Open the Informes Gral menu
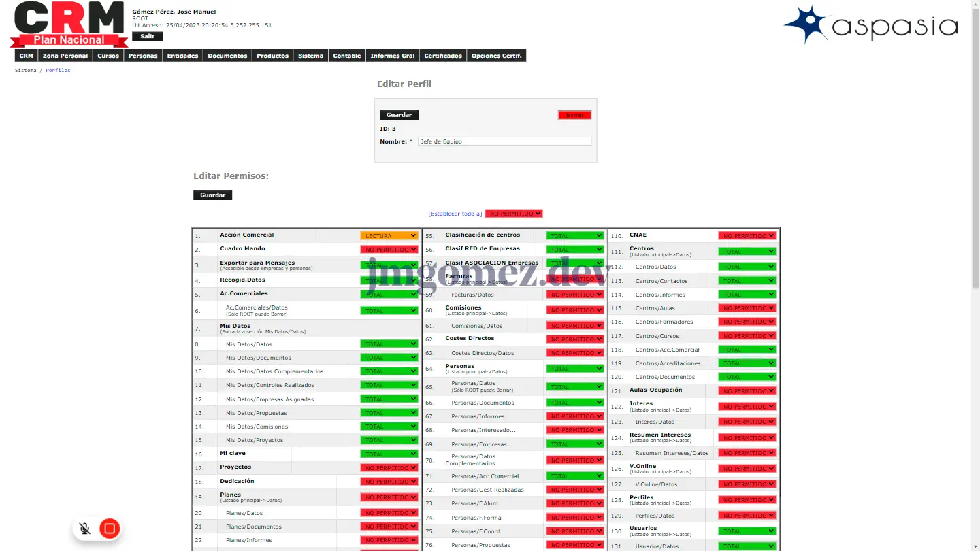 click(x=392, y=56)
